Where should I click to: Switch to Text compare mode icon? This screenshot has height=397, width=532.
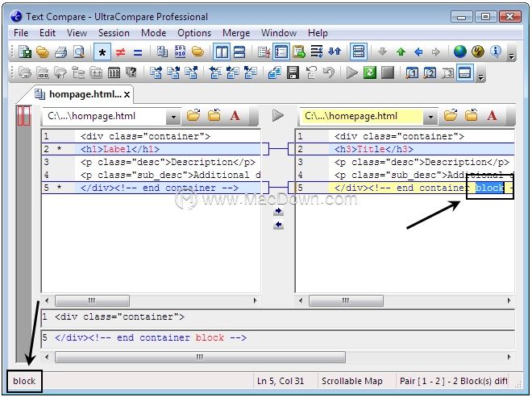click(162, 52)
